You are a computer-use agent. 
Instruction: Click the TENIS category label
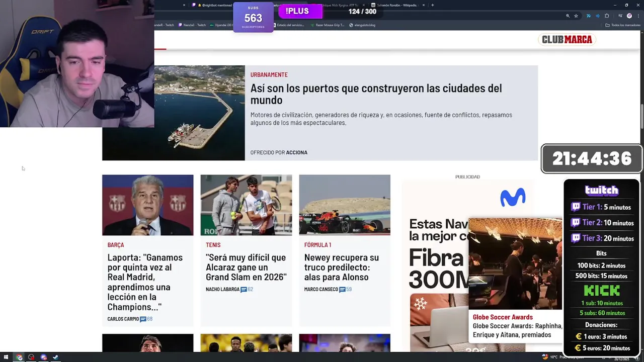pyautogui.click(x=213, y=245)
